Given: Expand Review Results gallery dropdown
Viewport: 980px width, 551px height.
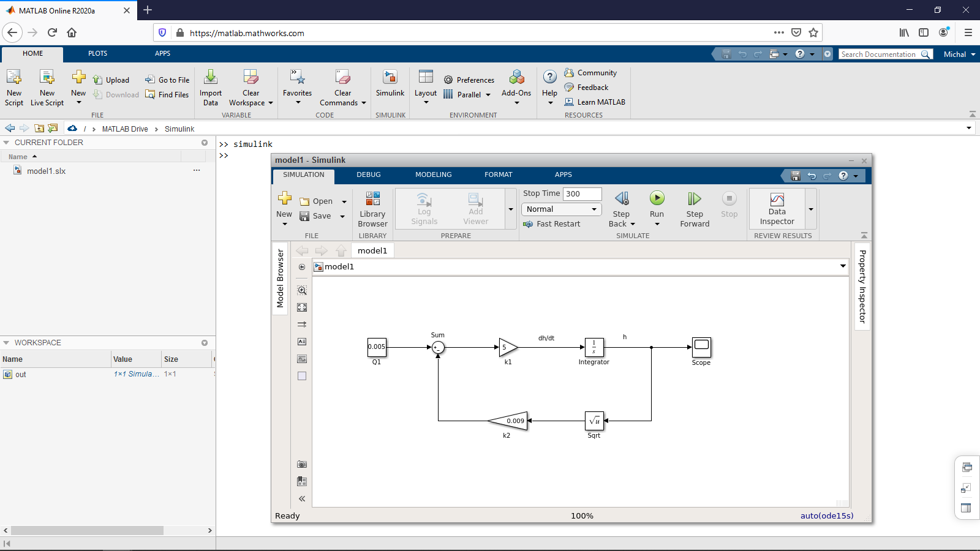Looking at the screenshot, I should pyautogui.click(x=811, y=209).
